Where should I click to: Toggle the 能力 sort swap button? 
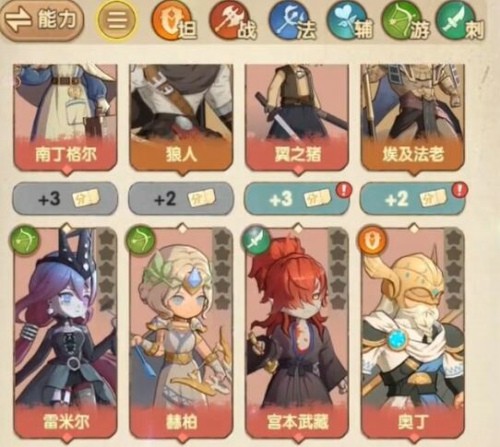(x=42, y=20)
